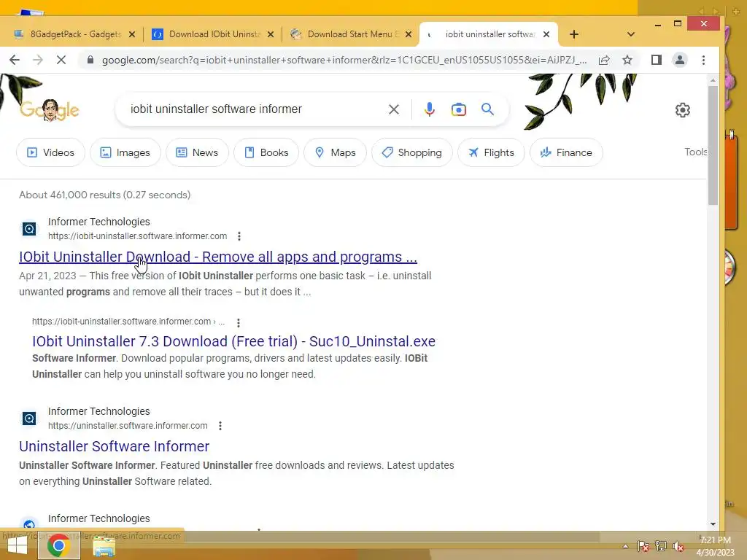
Task: Show hidden system tray icons
Action: (625, 546)
